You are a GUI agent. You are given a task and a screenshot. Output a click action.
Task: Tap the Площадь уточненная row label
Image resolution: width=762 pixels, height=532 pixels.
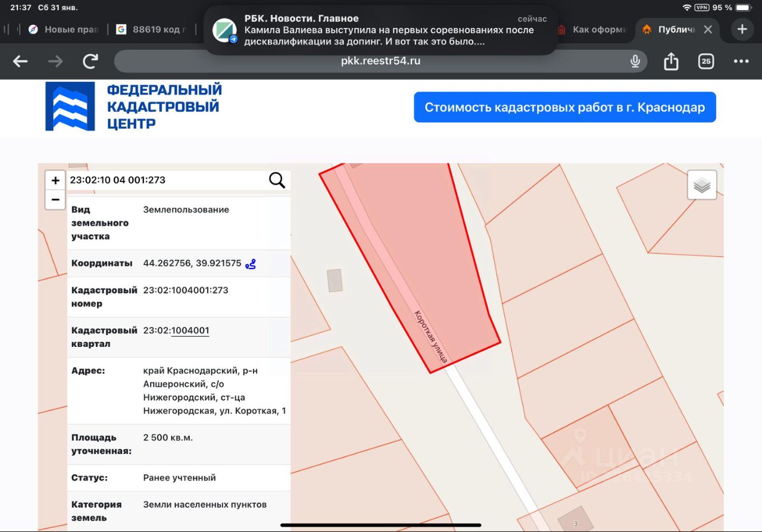[101, 445]
